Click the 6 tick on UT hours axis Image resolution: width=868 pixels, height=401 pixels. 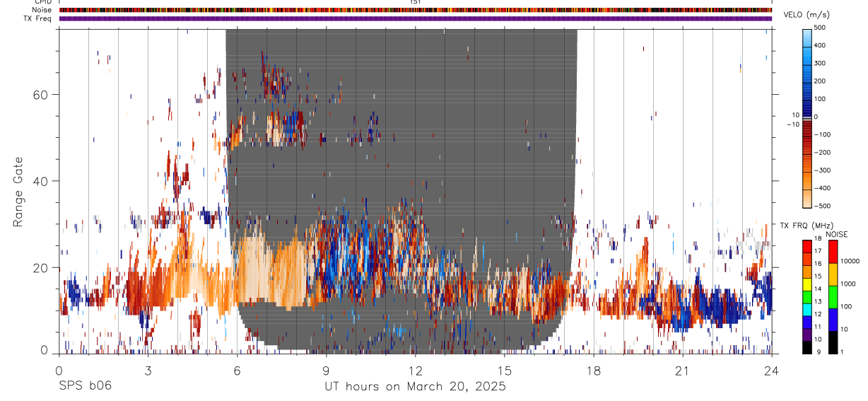237,371
